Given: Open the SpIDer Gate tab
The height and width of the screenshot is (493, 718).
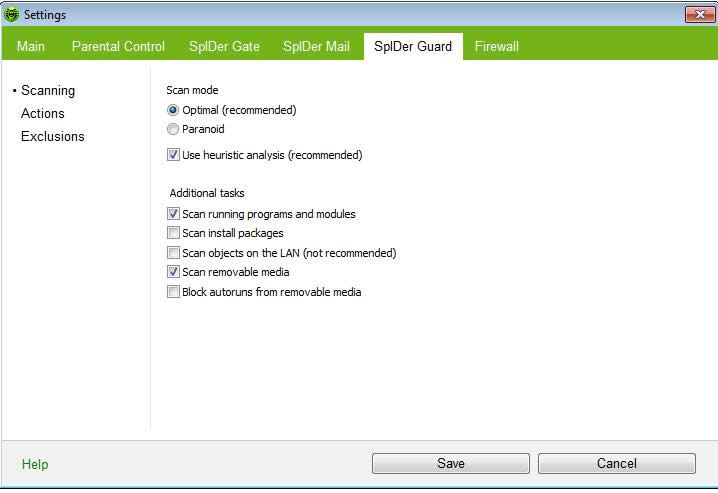Looking at the screenshot, I should 224,46.
